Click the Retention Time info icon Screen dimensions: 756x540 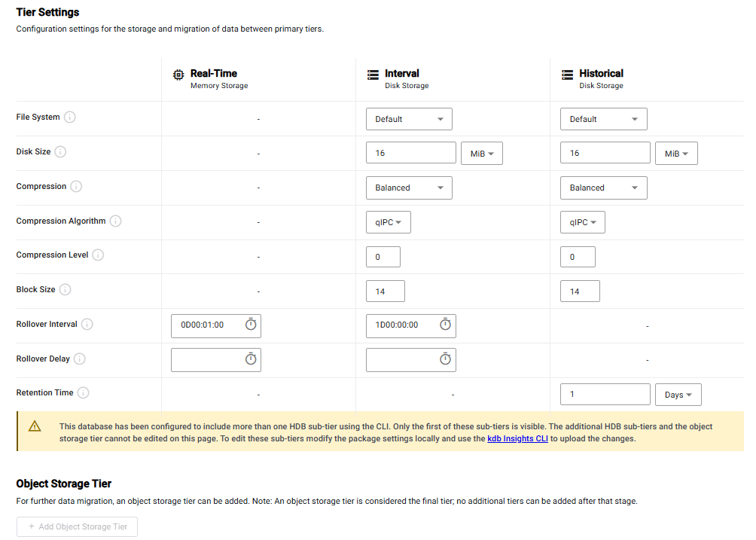pyautogui.click(x=83, y=393)
